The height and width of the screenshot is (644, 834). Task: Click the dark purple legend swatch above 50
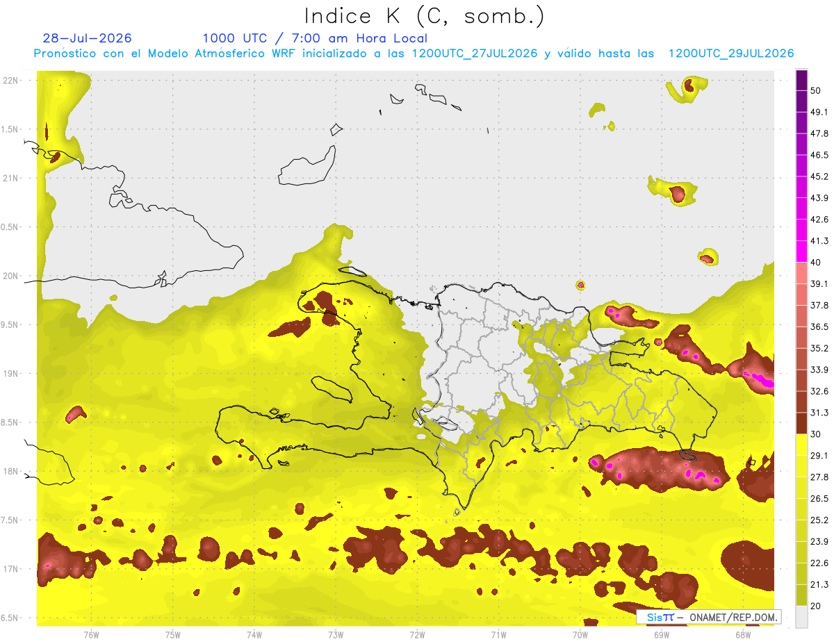(802, 80)
